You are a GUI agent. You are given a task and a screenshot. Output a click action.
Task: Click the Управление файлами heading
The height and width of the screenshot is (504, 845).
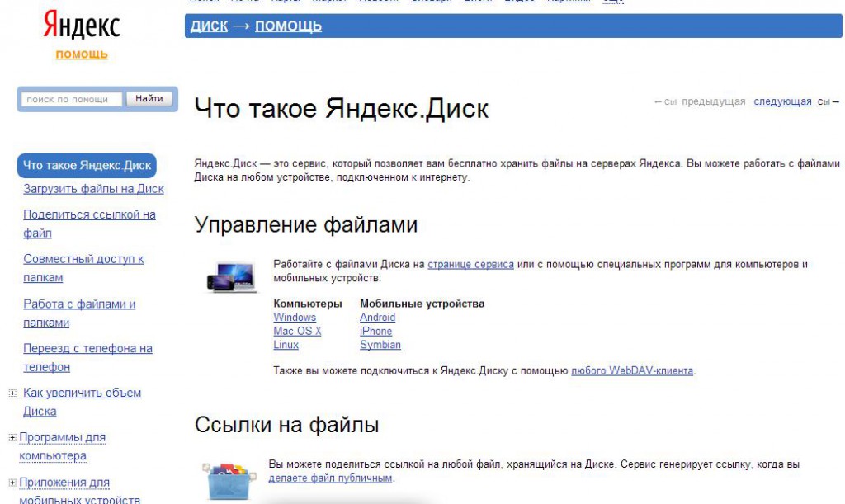tap(306, 224)
